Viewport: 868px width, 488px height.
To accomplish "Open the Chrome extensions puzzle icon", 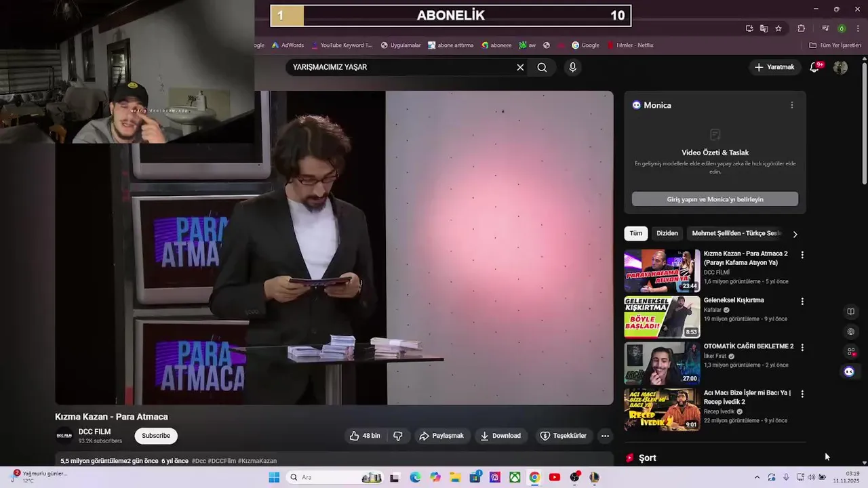I will pyautogui.click(x=802, y=28).
